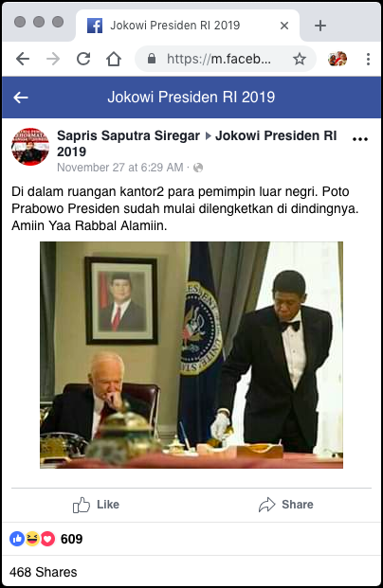Bookmark this page with the star icon

tap(300, 59)
